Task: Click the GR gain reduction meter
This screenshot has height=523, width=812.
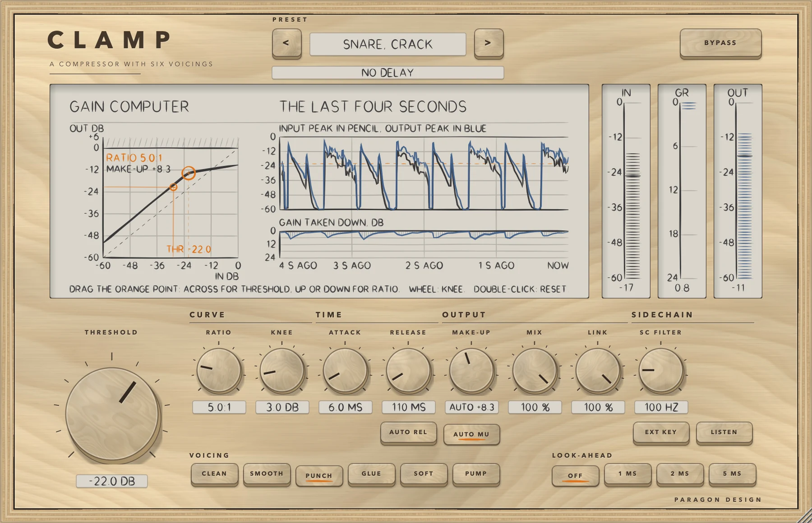Action: coord(682,191)
